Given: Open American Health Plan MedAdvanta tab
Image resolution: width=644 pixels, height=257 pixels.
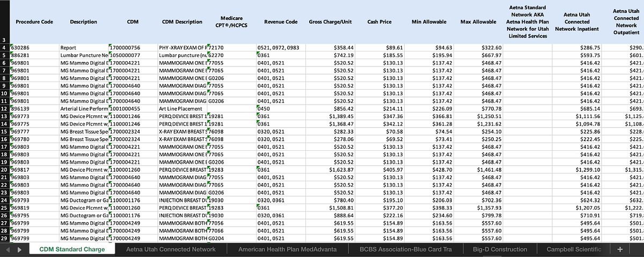Looking at the screenshot, I should point(287,249).
